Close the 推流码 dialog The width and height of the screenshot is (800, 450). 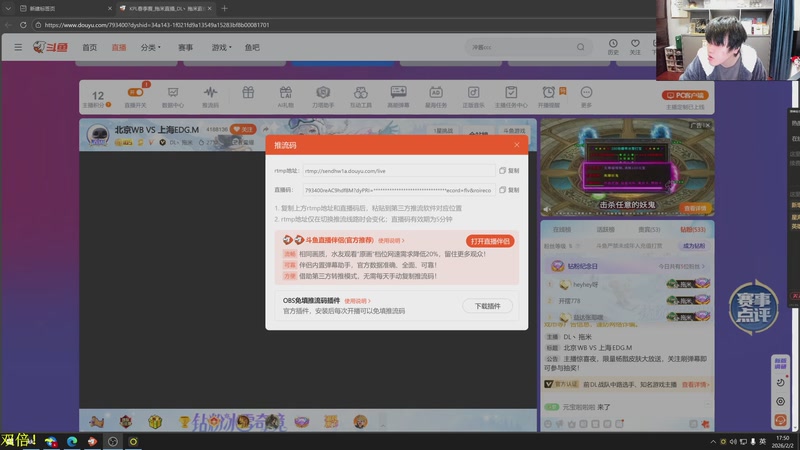(517, 145)
